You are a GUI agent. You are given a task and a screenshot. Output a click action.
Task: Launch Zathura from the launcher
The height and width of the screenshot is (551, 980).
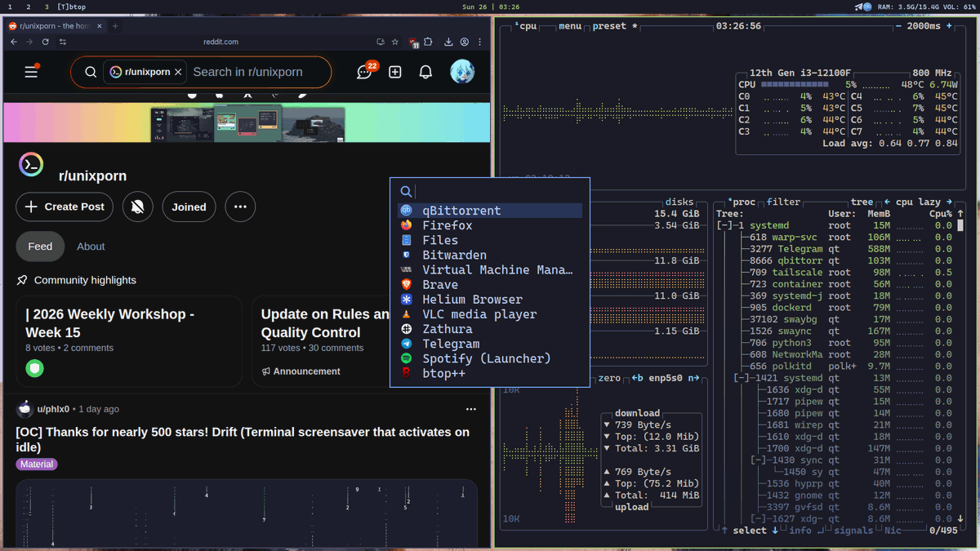point(490,329)
